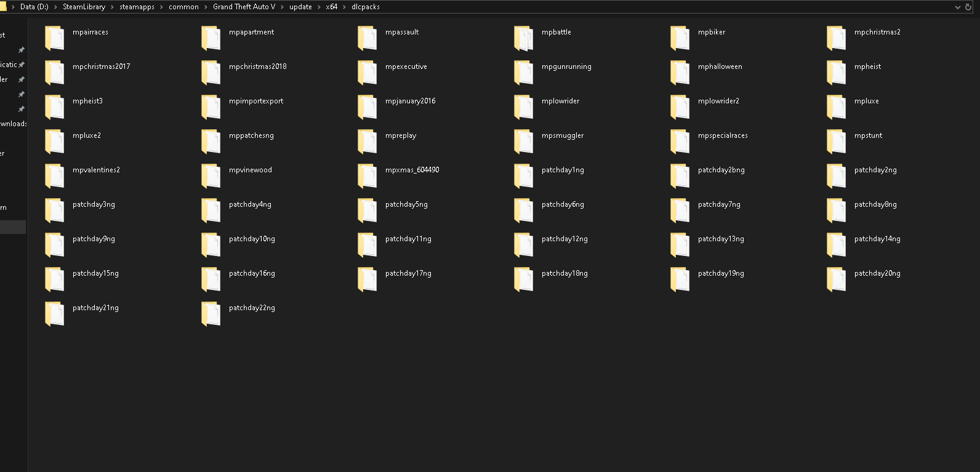
Task: Select the mpexecutive folder icon
Action: pyautogui.click(x=367, y=72)
